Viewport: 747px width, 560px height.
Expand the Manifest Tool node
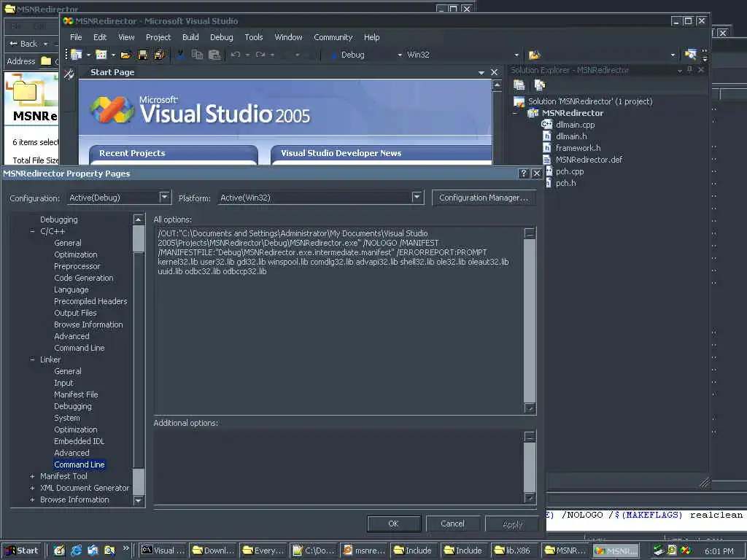tap(32, 476)
